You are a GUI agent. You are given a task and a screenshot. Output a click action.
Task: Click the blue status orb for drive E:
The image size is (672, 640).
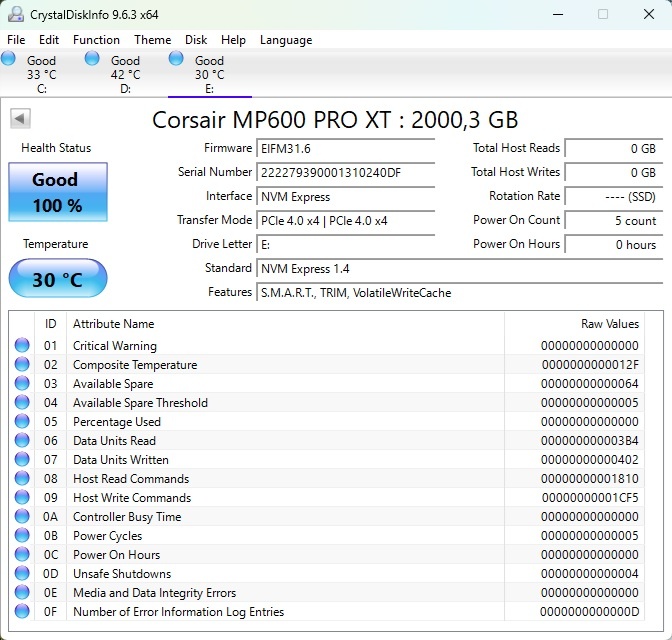click(x=176, y=58)
